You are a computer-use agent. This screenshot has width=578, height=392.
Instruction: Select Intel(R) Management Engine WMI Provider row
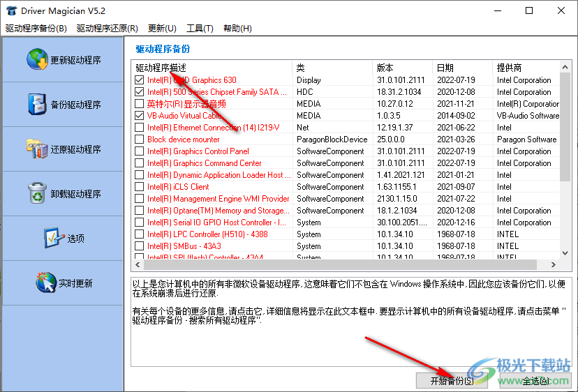pyautogui.click(x=346, y=199)
